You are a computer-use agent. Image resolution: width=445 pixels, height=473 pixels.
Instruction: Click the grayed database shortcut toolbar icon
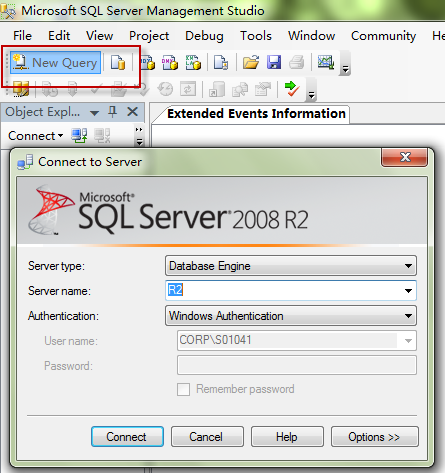click(x=217, y=89)
